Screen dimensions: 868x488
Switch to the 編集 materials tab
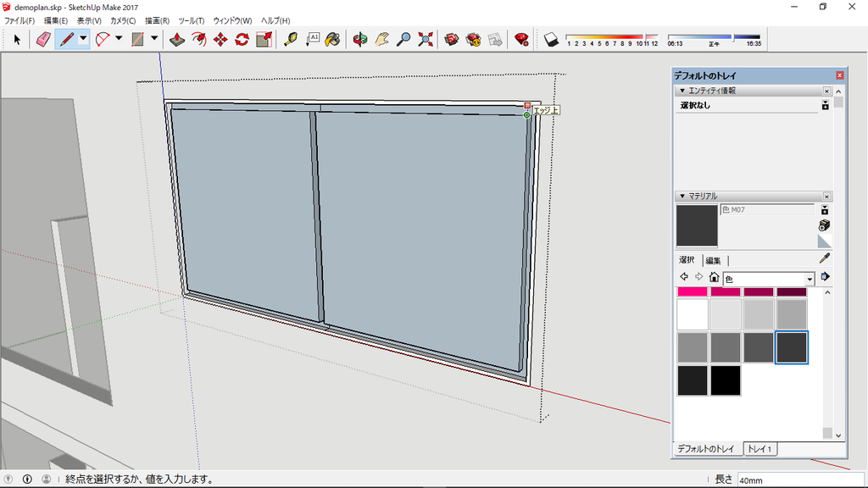[x=713, y=261]
